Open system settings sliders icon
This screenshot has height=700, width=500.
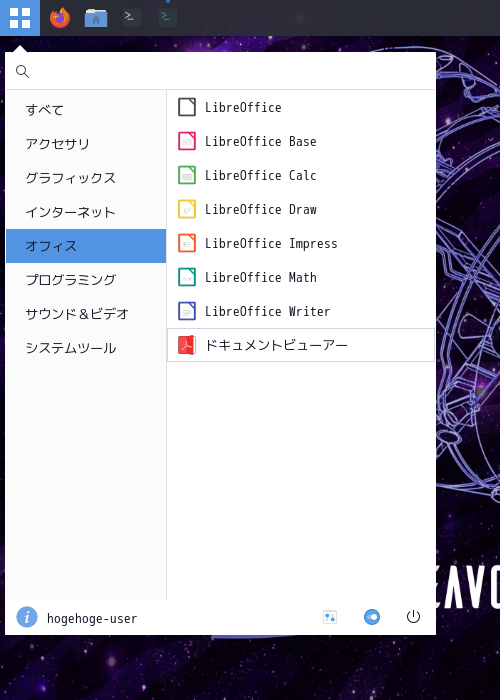coord(330,617)
